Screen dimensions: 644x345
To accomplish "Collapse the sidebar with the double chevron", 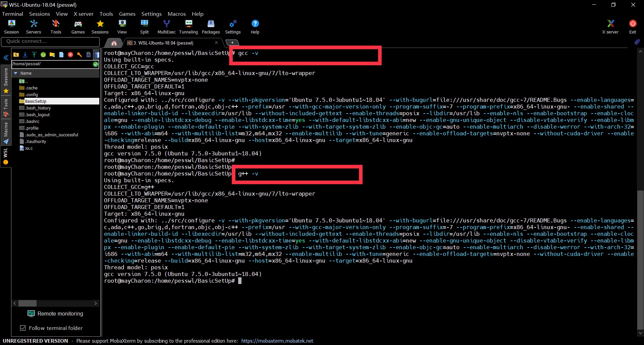I will pyautogui.click(x=6, y=58).
